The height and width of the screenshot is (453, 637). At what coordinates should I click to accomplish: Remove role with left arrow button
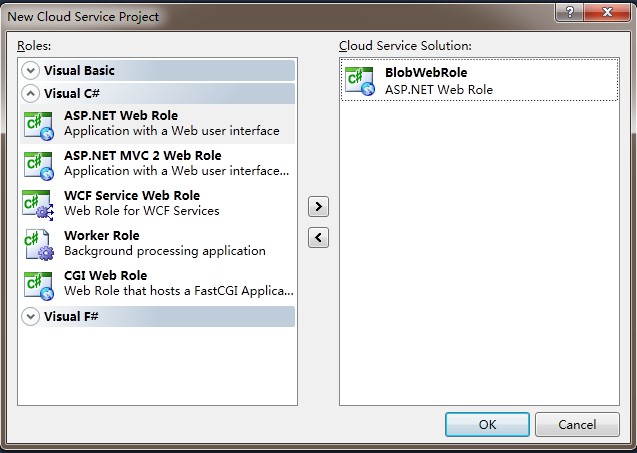[318, 237]
